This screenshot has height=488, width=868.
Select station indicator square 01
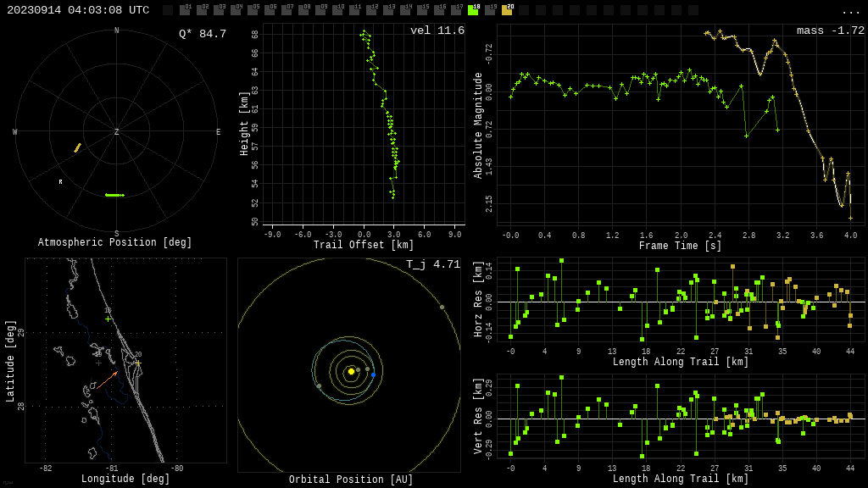click(x=185, y=10)
